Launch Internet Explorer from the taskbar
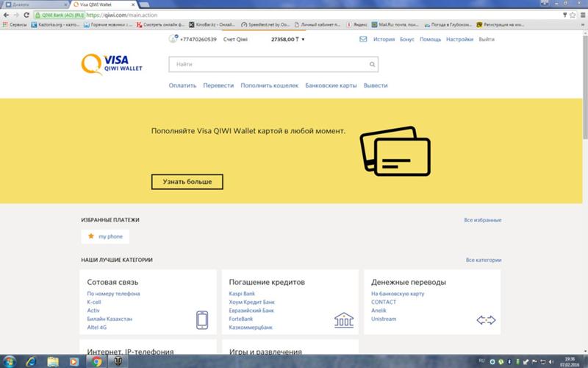588x368 pixels. point(31,361)
